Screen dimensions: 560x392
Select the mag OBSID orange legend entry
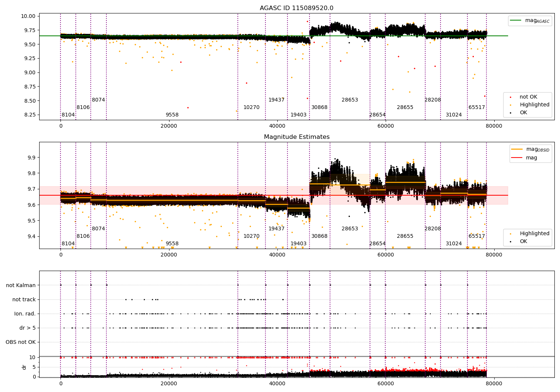click(x=531, y=149)
